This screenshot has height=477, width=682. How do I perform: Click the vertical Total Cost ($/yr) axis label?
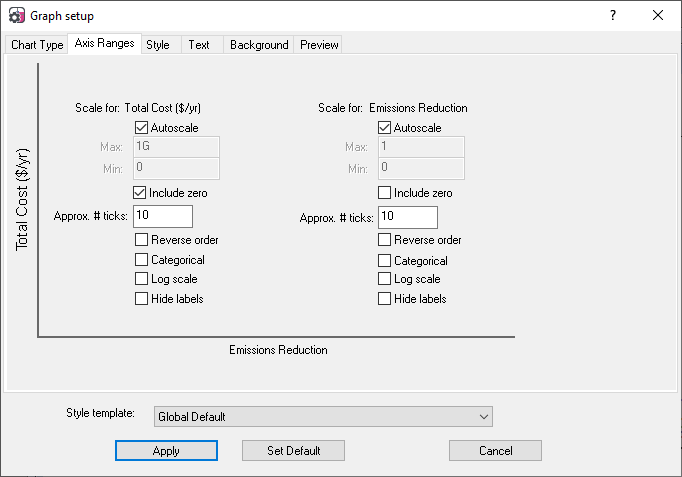click(22, 200)
